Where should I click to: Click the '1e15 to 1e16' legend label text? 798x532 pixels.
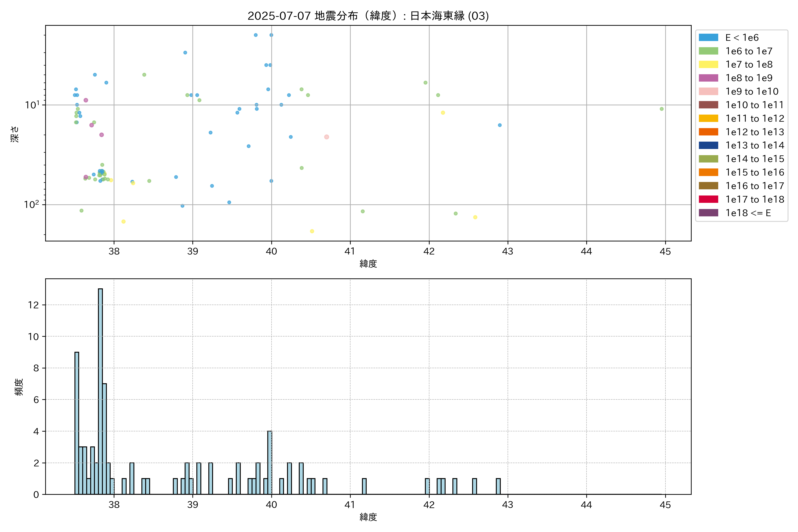coord(755,172)
